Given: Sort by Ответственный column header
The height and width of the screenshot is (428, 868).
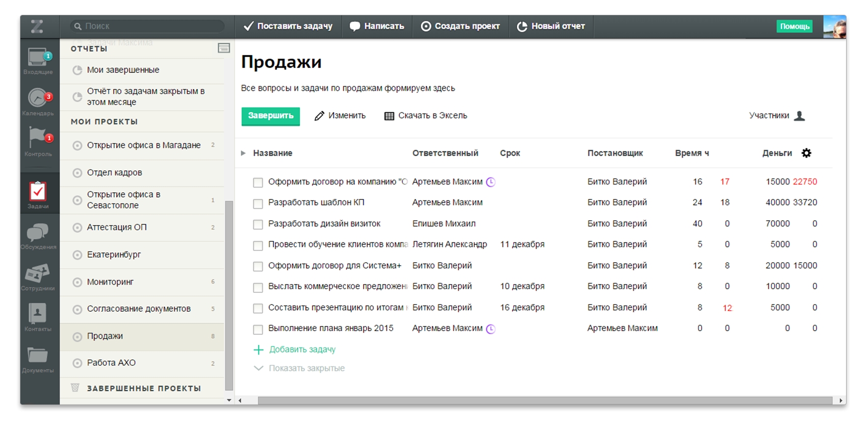Looking at the screenshot, I should click(445, 154).
